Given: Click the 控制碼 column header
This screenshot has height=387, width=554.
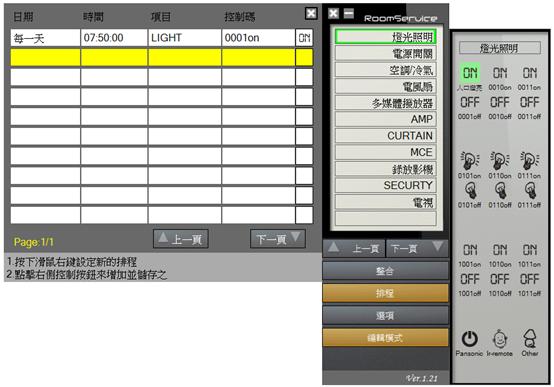Looking at the screenshot, I should click(240, 17).
